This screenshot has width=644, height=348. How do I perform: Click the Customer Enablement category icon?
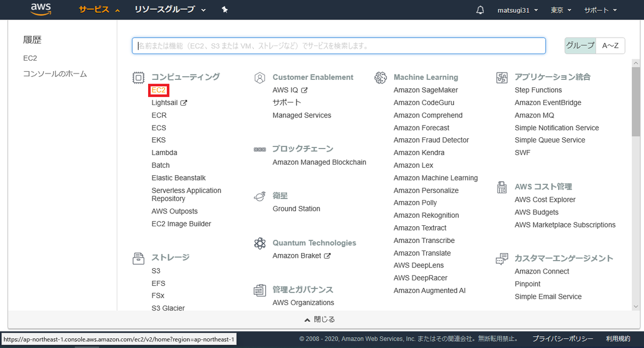[x=260, y=78]
